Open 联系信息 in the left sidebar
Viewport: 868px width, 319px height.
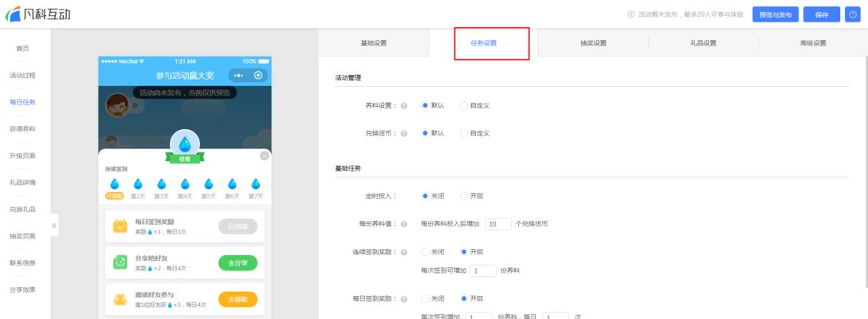(x=22, y=262)
